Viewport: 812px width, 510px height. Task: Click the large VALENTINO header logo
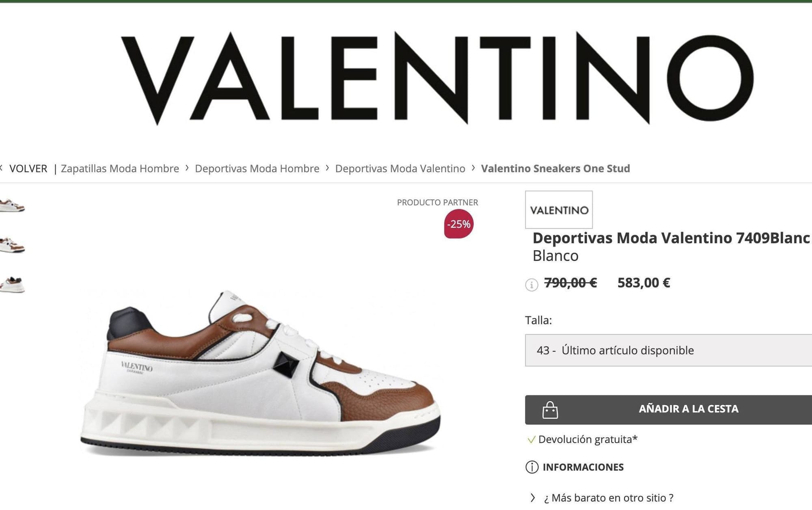[437, 78]
